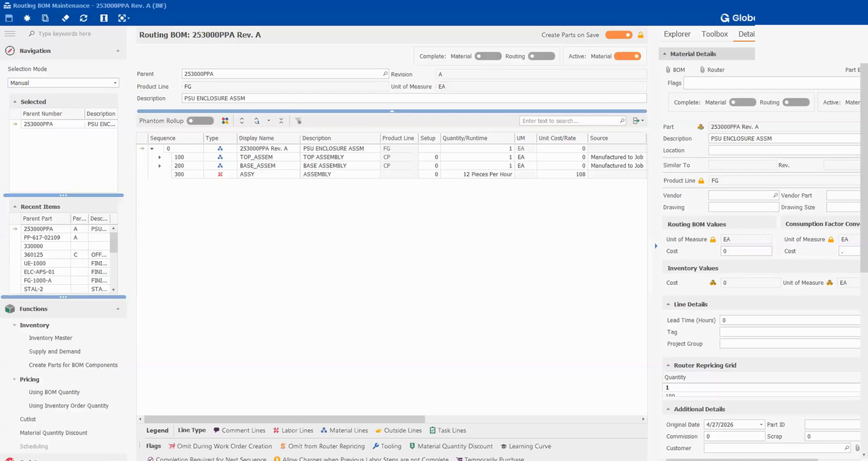Click the Refresh toolbar icon
The height and width of the screenshot is (461, 868).
(x=83, y=18)
